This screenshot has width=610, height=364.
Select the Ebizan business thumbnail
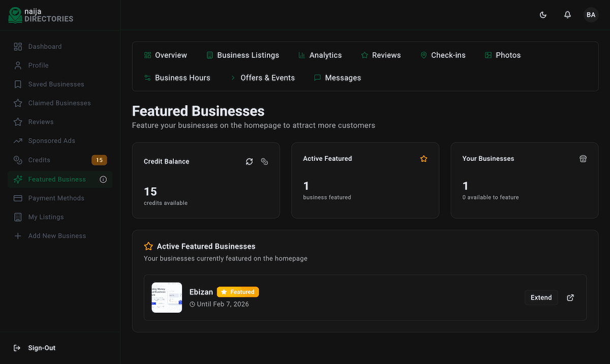pyautogui.click(x=167, y=297)
